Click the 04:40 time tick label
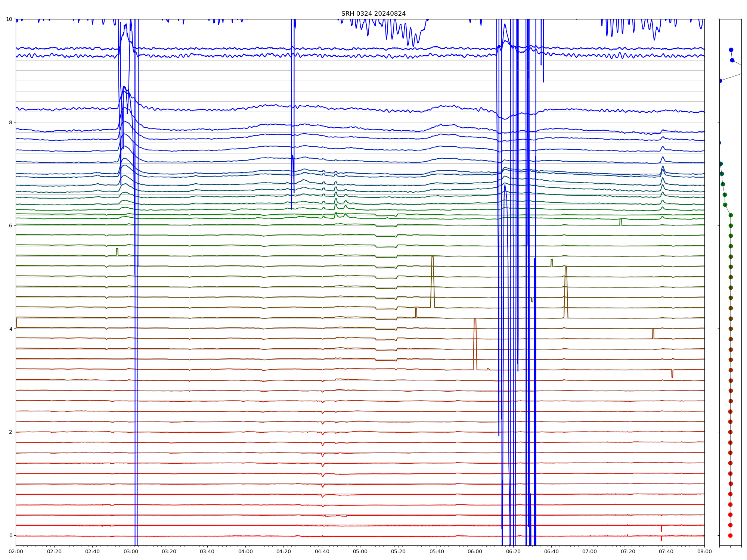This screenshot has height=560, width=747. point(322,551)
